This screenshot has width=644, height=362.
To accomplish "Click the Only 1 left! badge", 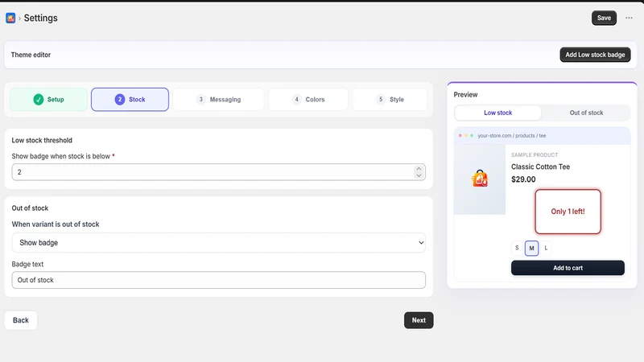I will click(x=568, y=212).
